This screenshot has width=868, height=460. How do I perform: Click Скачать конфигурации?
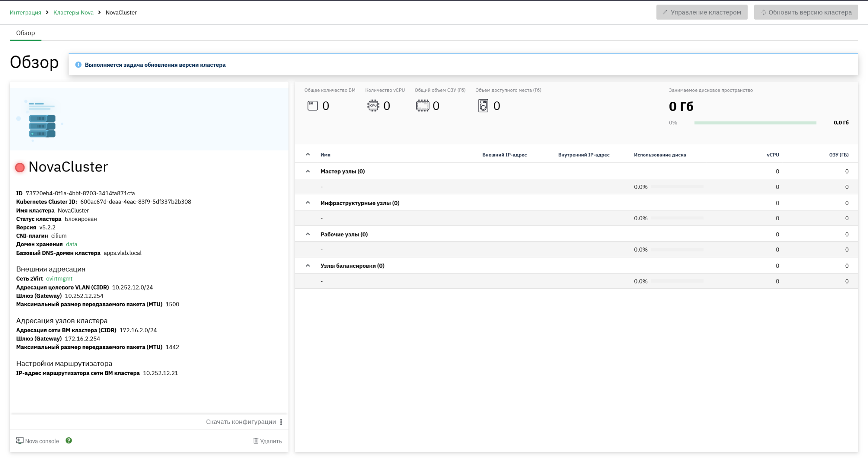241,422
